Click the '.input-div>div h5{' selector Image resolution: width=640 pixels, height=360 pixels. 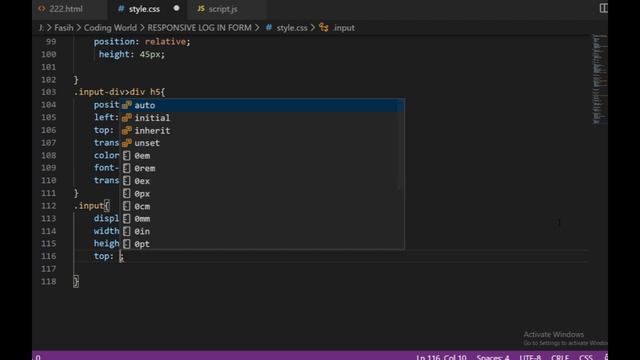point(120,92)
